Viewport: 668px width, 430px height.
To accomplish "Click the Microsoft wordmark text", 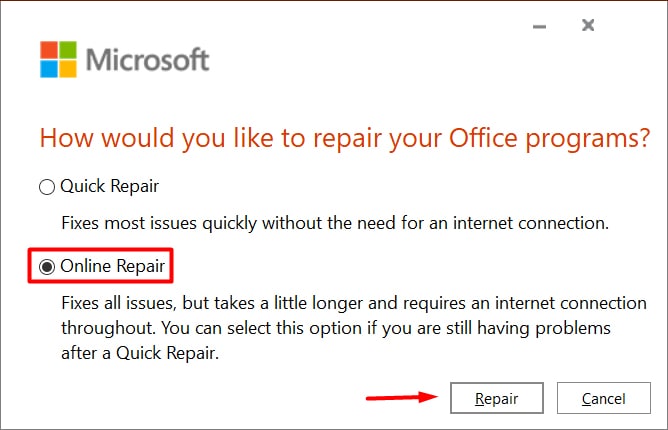I will point(147,59).
